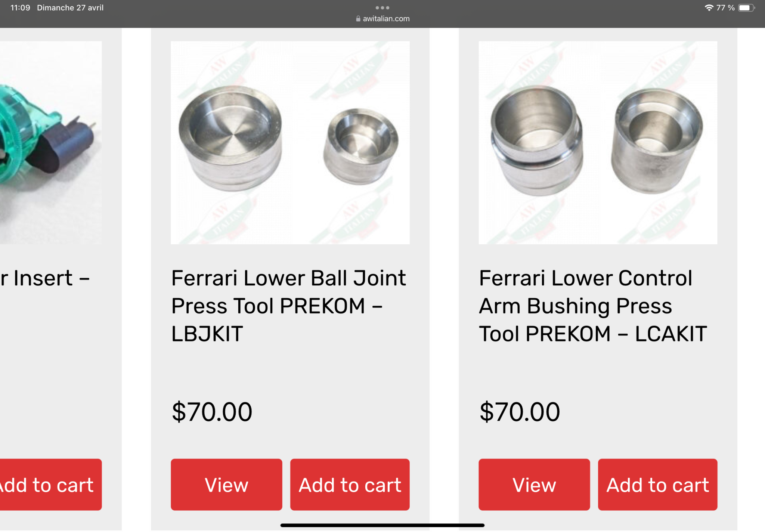Viewport: 765px width, 532px height.
Task: Tap the battery indicator icon
Action: [746, 7]
